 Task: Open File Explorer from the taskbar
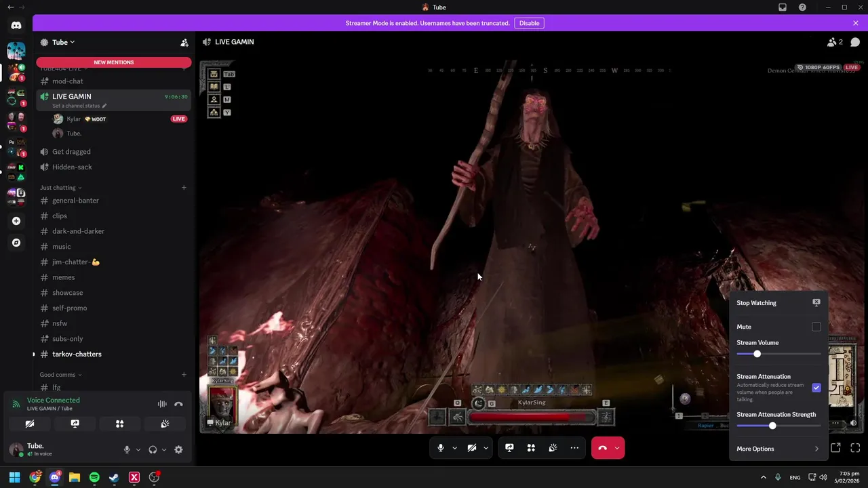click(75, 477)
